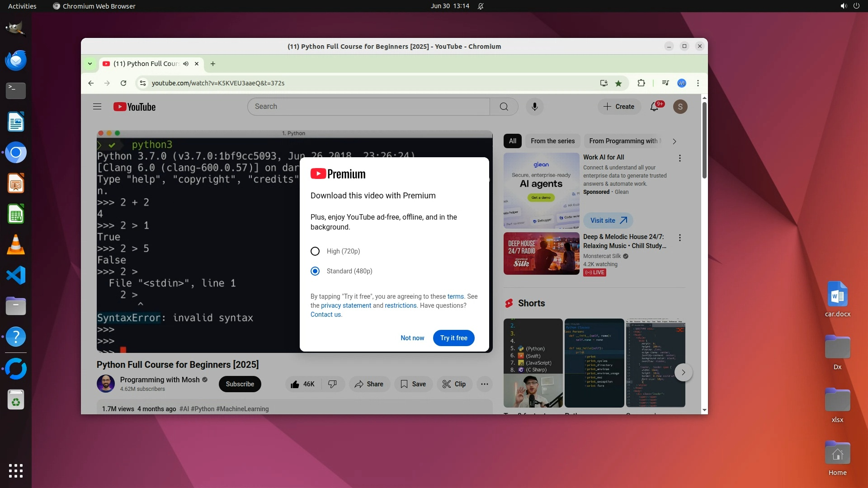This screenshot has height=488, width=868.
Task: Click the search magnifier button
Action: [x=504, y=107]
